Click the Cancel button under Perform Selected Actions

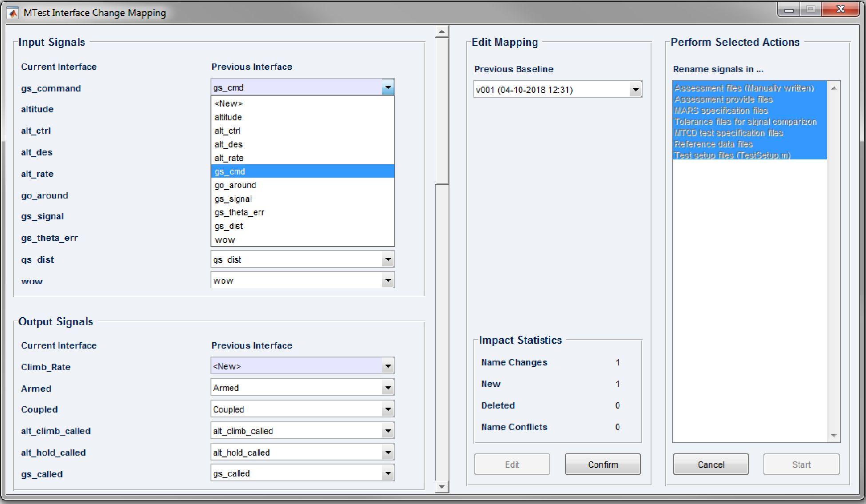[x=711, y=464]
